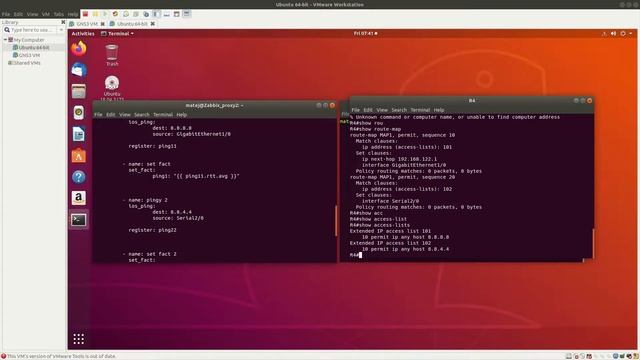640x360 pixels.
Task: Click the volume icon in Ubuntu top bar
Action: click(613, 33)
